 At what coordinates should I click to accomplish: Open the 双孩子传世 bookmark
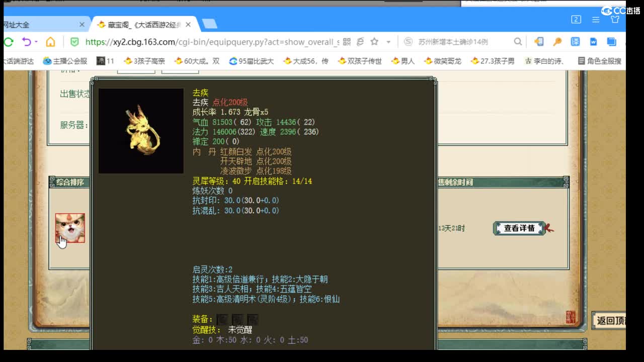360,61
